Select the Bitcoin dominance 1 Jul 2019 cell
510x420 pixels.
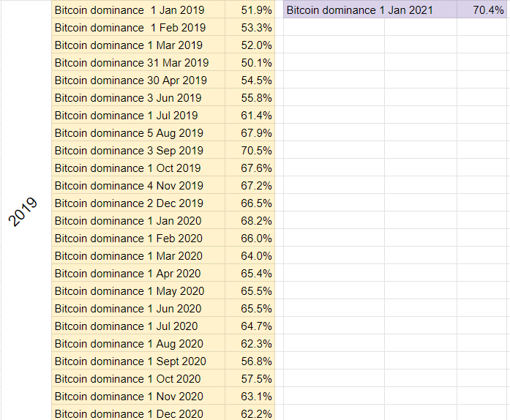(x=138, y=115)
